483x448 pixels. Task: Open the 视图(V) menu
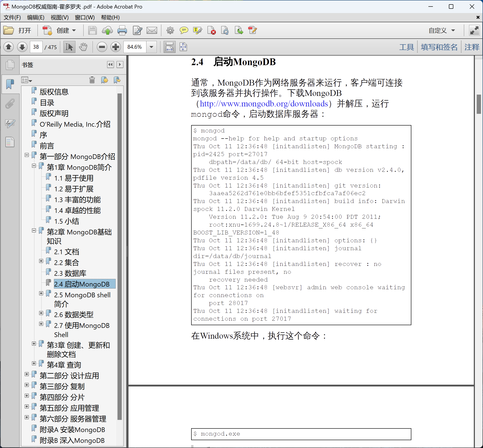pos(60,17)
